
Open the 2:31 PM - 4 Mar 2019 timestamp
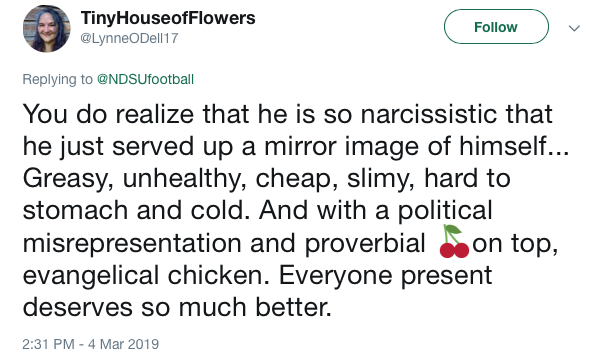tap(91, 344)
